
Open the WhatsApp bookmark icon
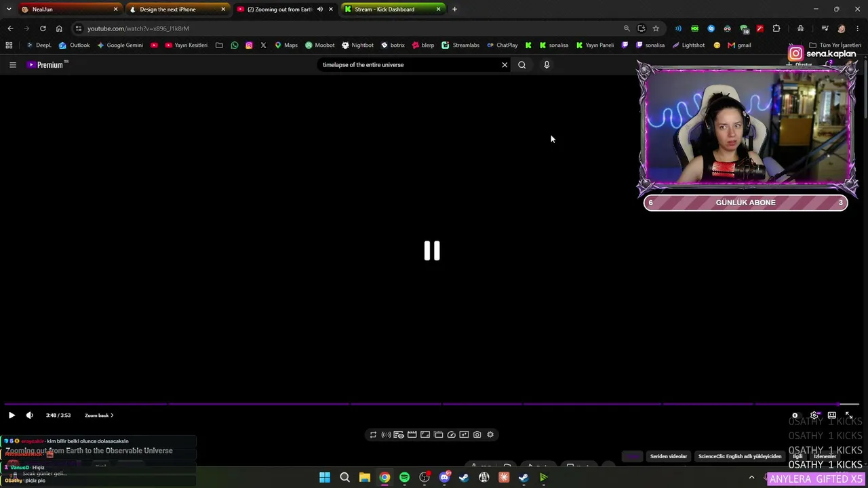235,45
